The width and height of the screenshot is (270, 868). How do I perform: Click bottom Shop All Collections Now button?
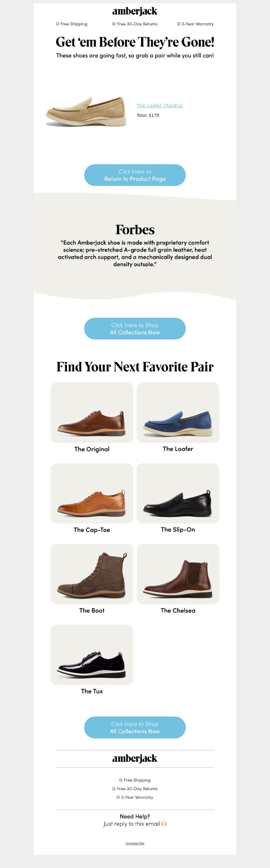click(135, 728)
